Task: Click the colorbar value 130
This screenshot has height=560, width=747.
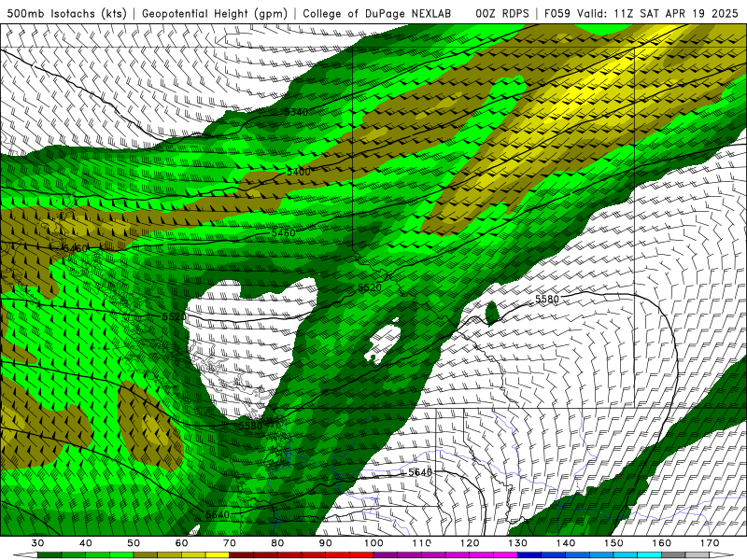Action: pos(517,543)
